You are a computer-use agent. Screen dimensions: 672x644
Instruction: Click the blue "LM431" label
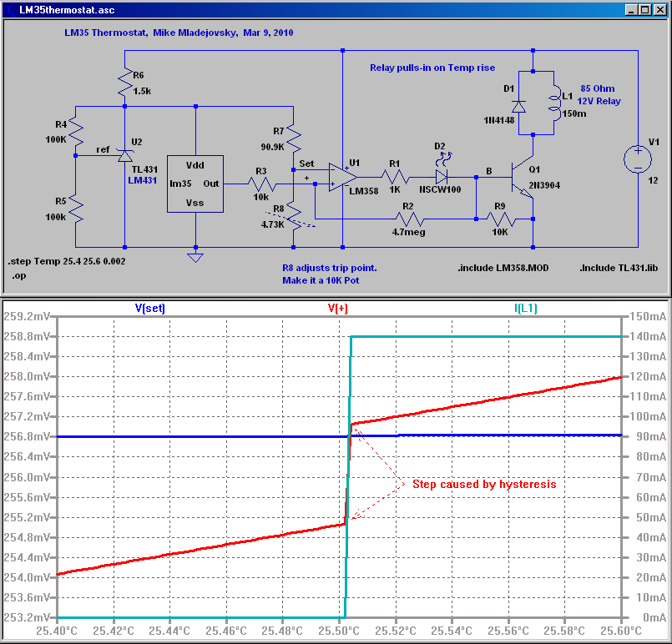click(x=142, y=181)
